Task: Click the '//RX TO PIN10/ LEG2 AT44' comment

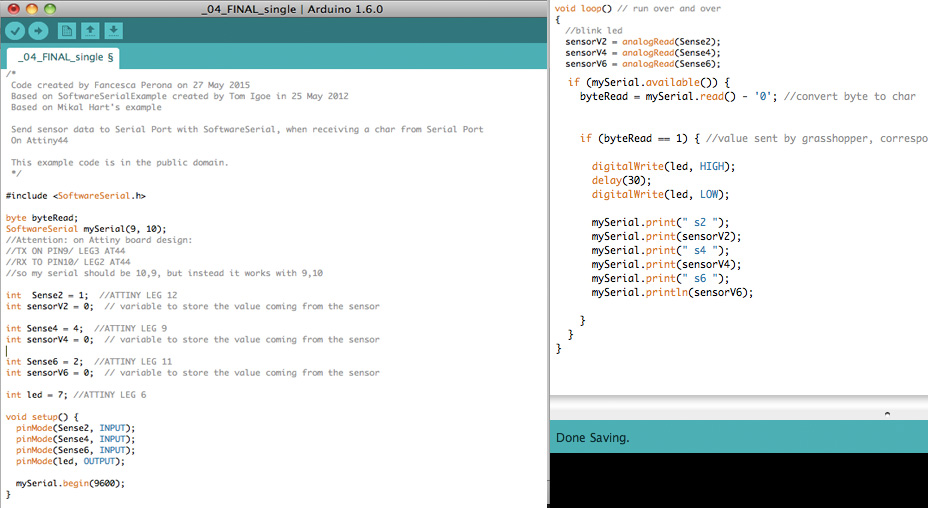Action: 68,262
